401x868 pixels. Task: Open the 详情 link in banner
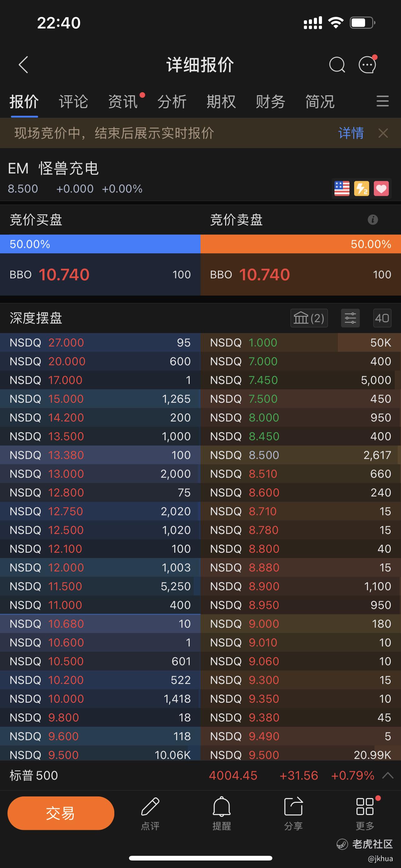[x=351, y=133]
